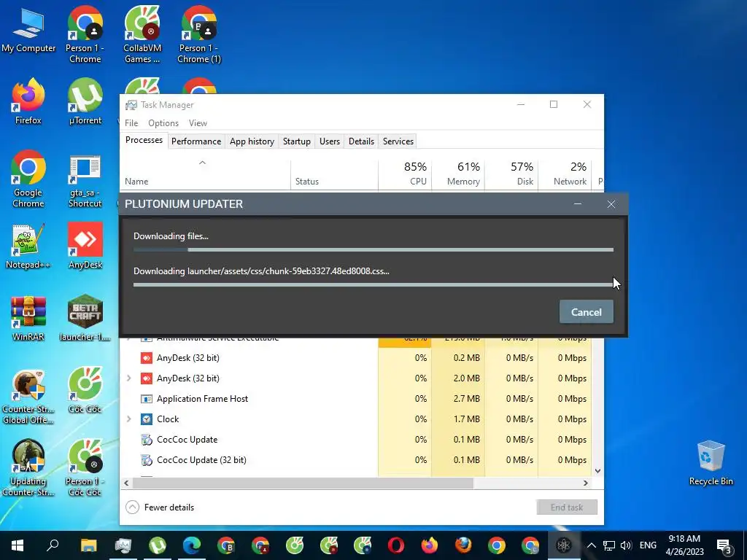Click Cancel in Plutonium Updater
The height and width of the screenshot is (560, 747).
pos(587,312)
